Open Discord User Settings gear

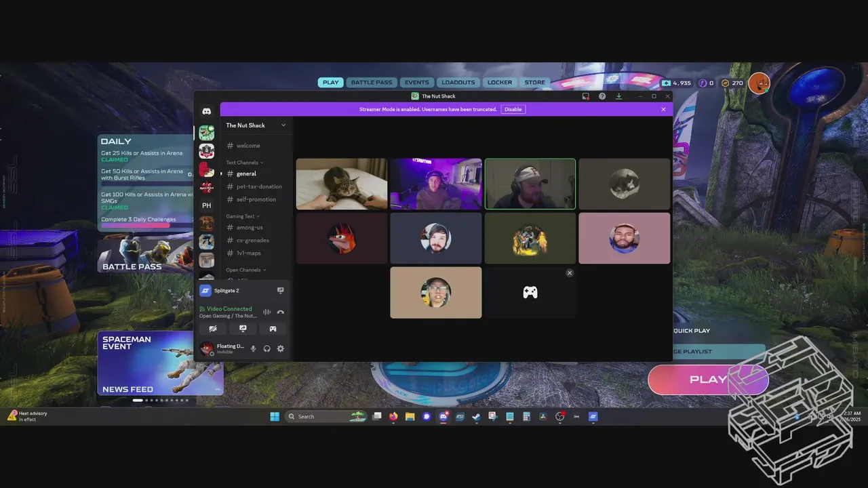click(x=280, y=348)
